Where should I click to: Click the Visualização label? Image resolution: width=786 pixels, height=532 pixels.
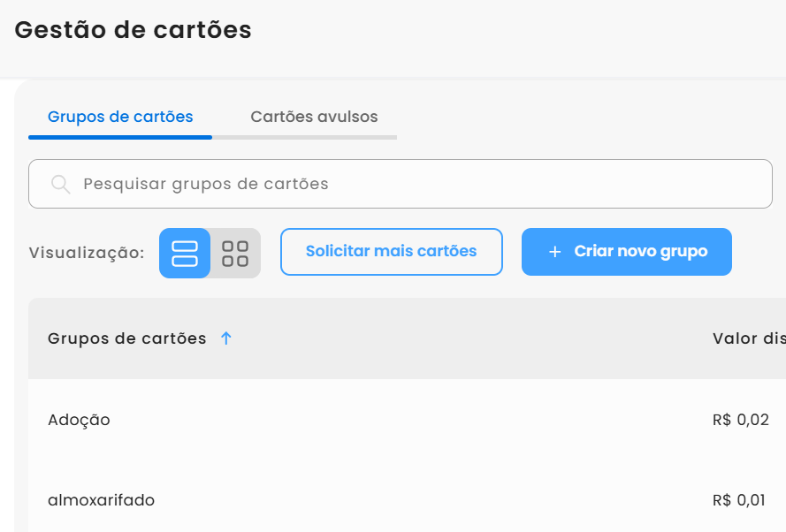tap(87, 254)
